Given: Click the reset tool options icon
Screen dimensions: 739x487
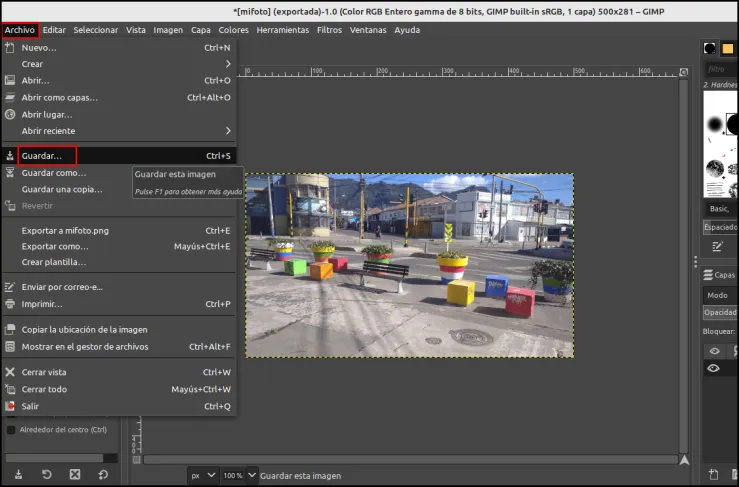Looking at the screenshot, I should (x=103, y=474).
